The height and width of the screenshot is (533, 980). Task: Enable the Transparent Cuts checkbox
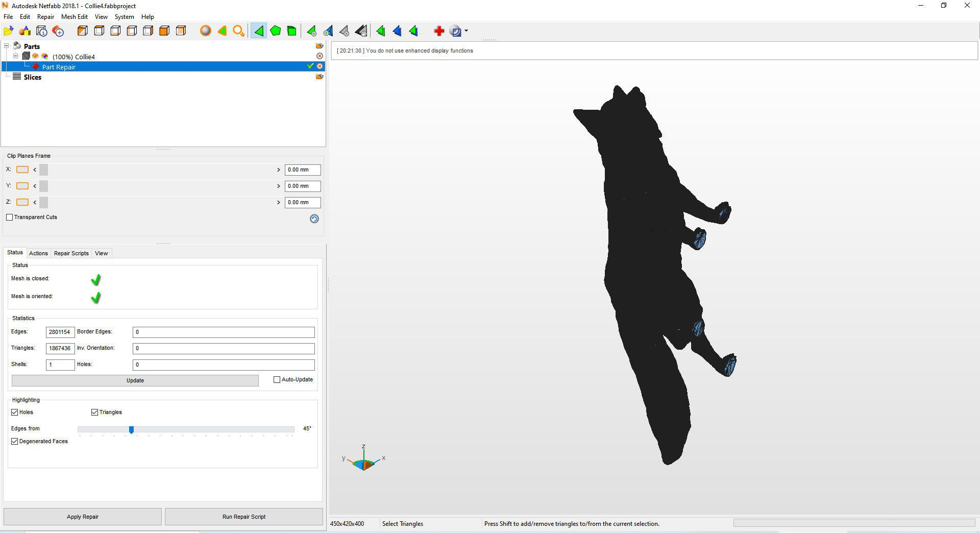[x=9, y=217]
